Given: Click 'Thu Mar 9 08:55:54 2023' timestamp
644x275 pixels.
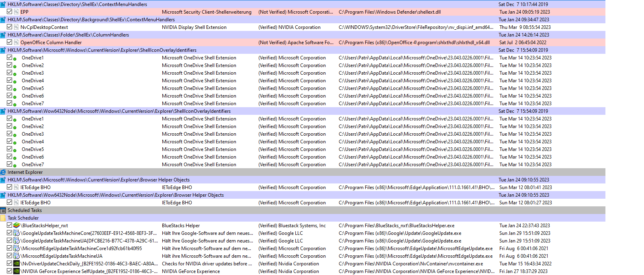Looking at the screenshot, I should click(525, 27).
